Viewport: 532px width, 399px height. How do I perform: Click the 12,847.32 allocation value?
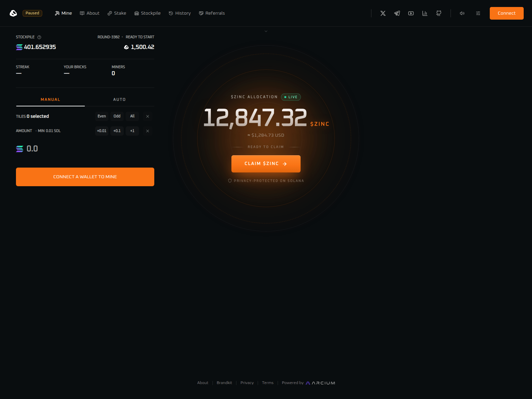point(255,118)
